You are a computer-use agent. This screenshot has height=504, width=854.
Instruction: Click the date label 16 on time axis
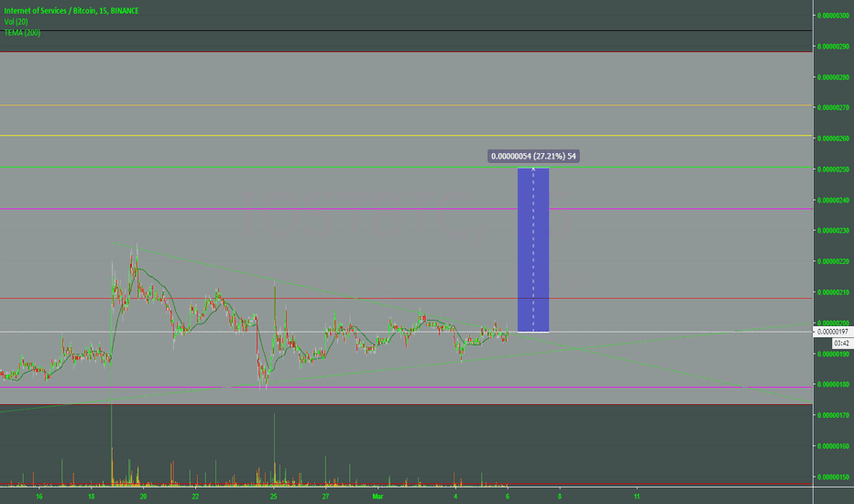39,497
